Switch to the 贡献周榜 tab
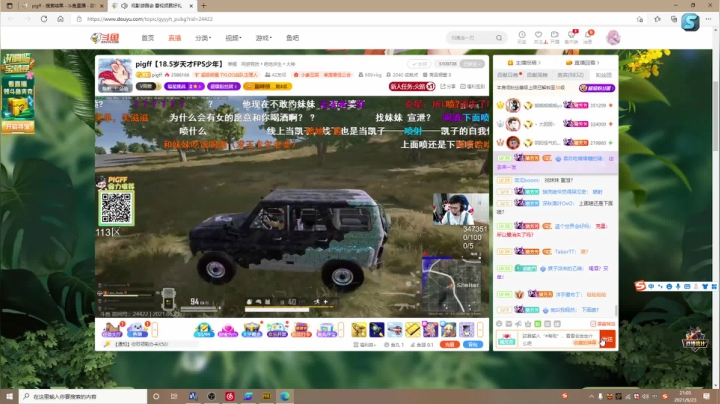Image resolution: width=720 pixels, height=404 pixels. coord(537,75)
